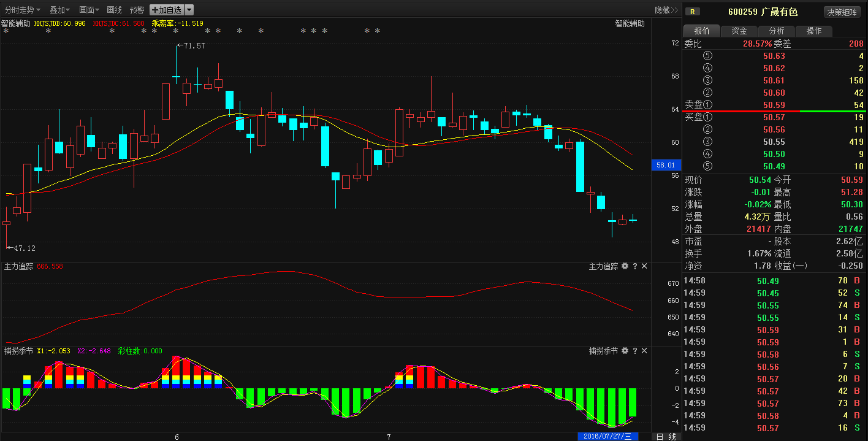Open settings gear for 主力追踪 indicator
Screen dimensions: 868x441
point(625,266)
